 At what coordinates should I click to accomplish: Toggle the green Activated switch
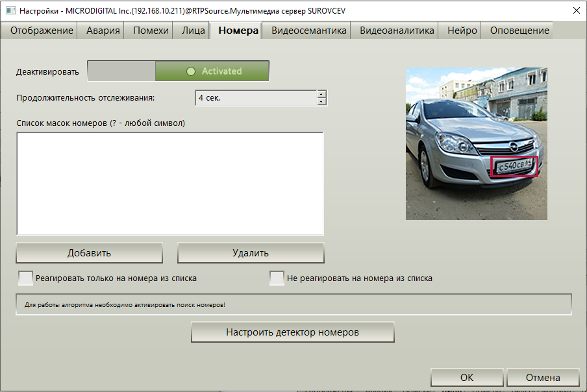point(212,71)
